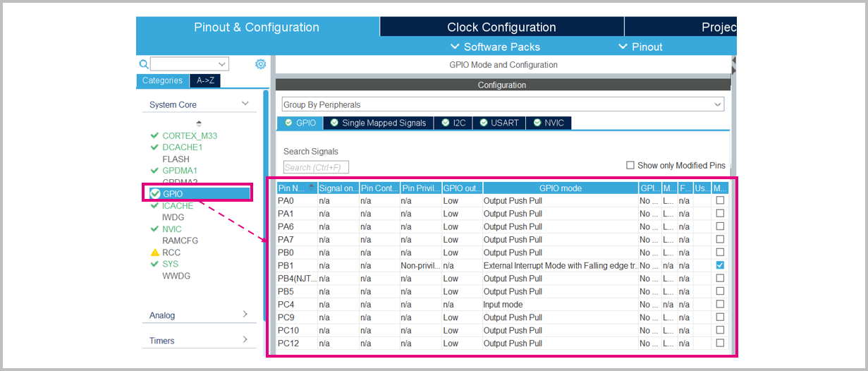The height and width of the screenshot is (371, 868).
Task: Select IWDG in the list
Action: (x=173, y=217)
